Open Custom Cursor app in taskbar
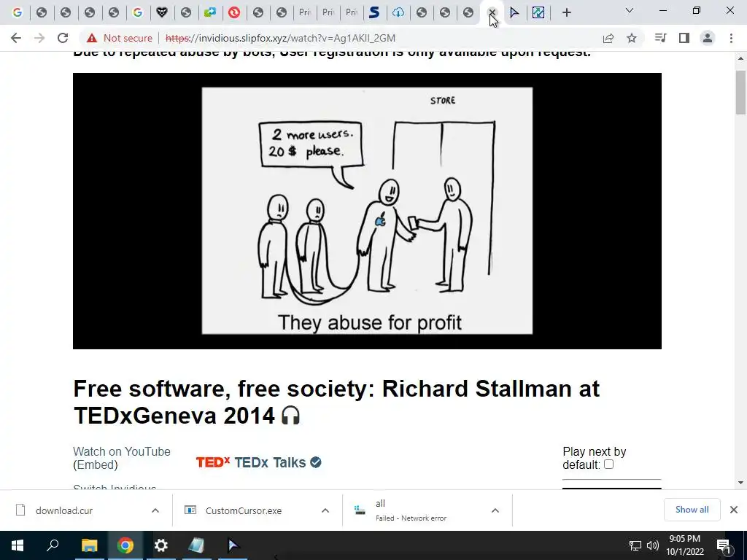 point(233,545)
